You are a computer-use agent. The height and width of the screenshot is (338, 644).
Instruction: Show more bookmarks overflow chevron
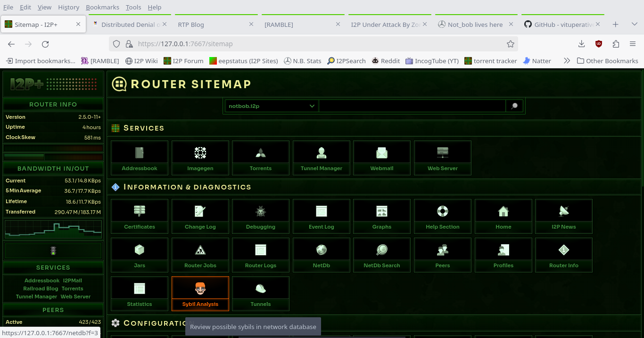click(x=567, y=61)
